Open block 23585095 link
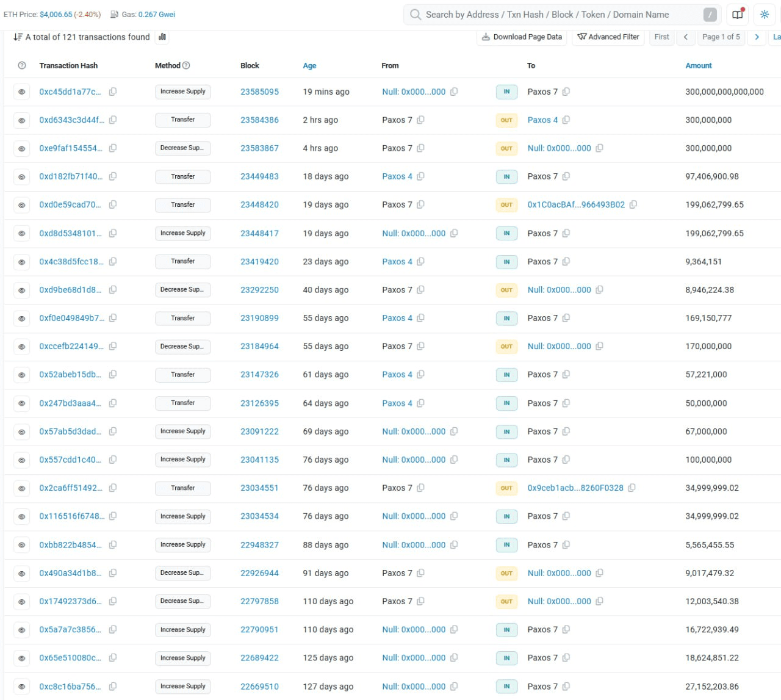781x700 pixels. coord(259,92)
